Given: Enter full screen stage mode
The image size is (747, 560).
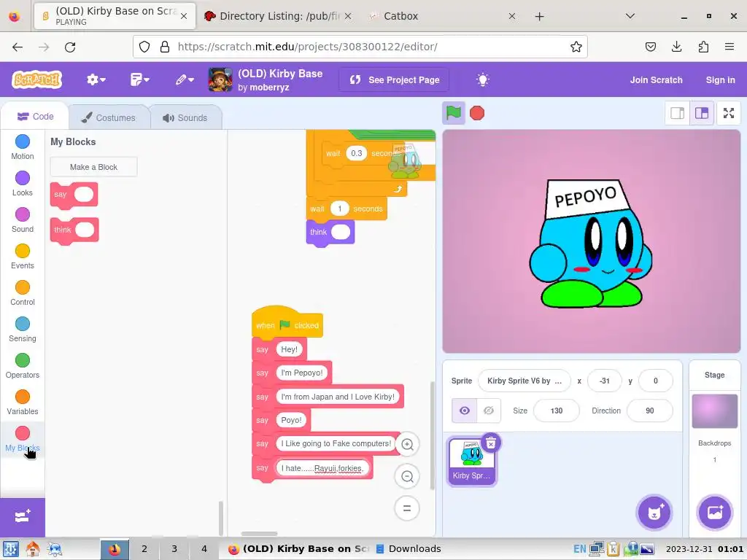Looking at the screenshot, I should pyautogui.click(x=729, y=113).
